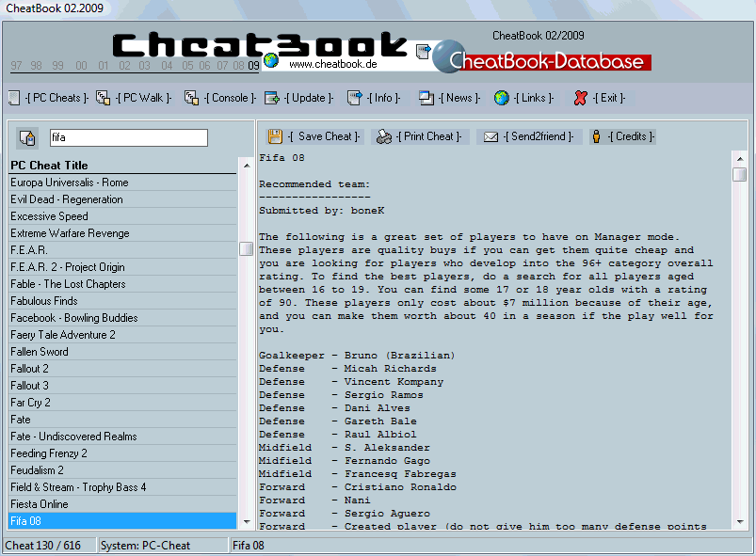756x556 pixels.
Task: Open the Info menu item
Action: pos(383,98)
